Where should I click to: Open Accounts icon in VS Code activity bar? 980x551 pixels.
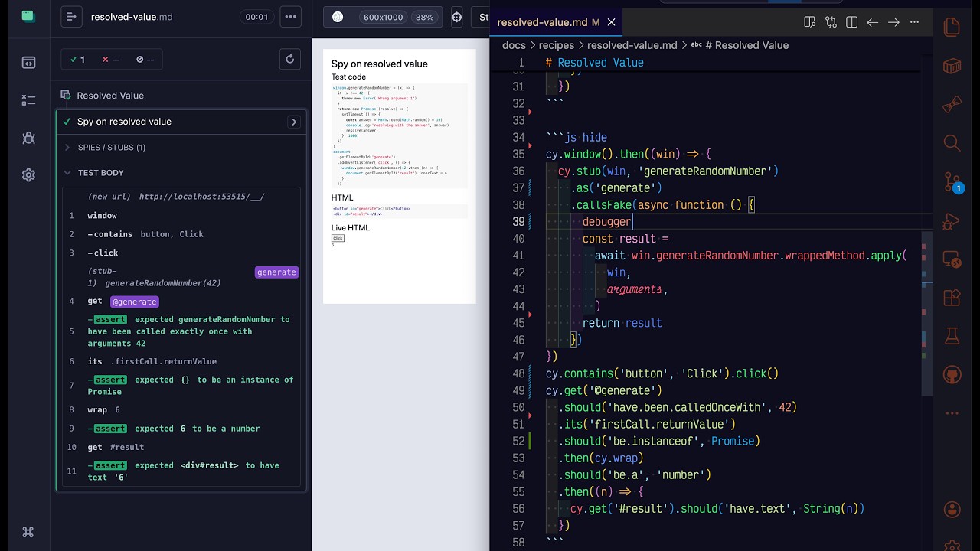coord(952,510)
